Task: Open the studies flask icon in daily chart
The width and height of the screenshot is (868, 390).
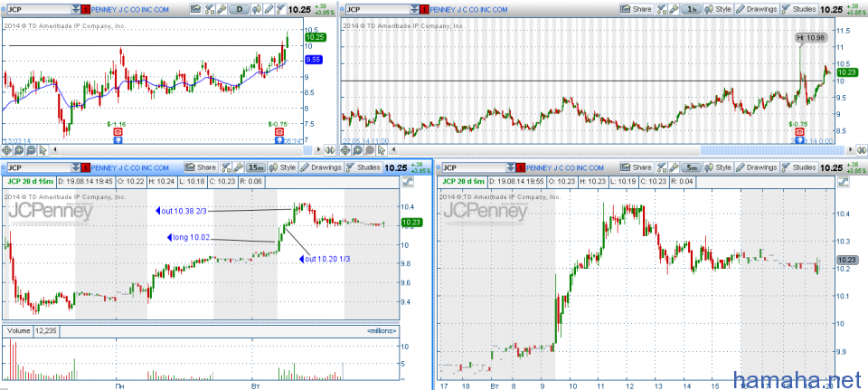Action: (280, 9)
